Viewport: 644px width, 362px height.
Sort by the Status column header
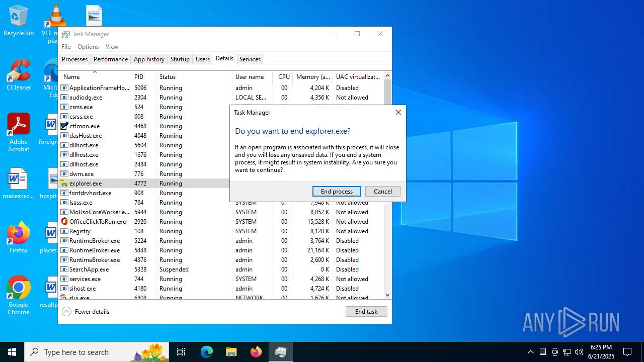[x=194, y=77]
